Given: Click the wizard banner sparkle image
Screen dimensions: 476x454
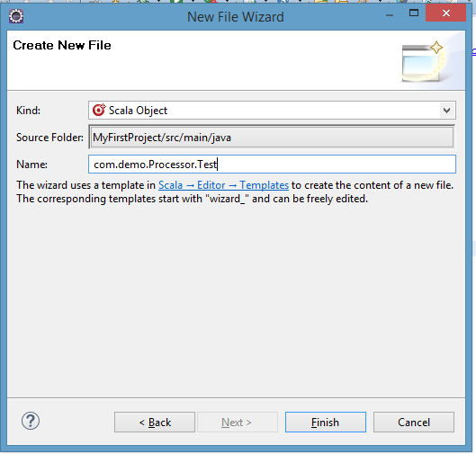Looking at the screenshot, I should click(423, 62).
